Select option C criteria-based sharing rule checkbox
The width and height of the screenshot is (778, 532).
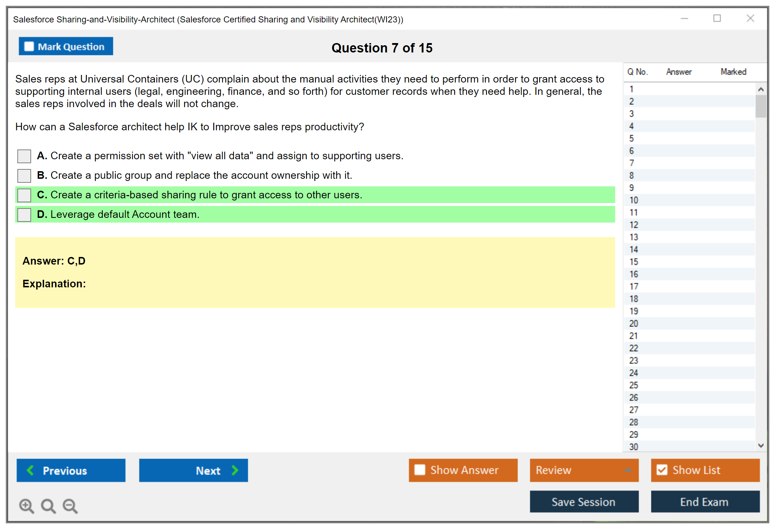24,195
